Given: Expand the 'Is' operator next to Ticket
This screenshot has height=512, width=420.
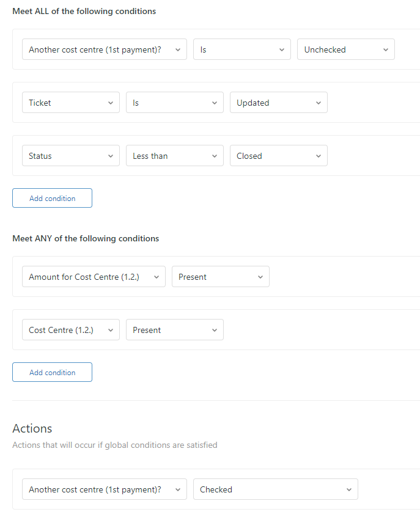Looking at the screenshot, I should 174,103.
